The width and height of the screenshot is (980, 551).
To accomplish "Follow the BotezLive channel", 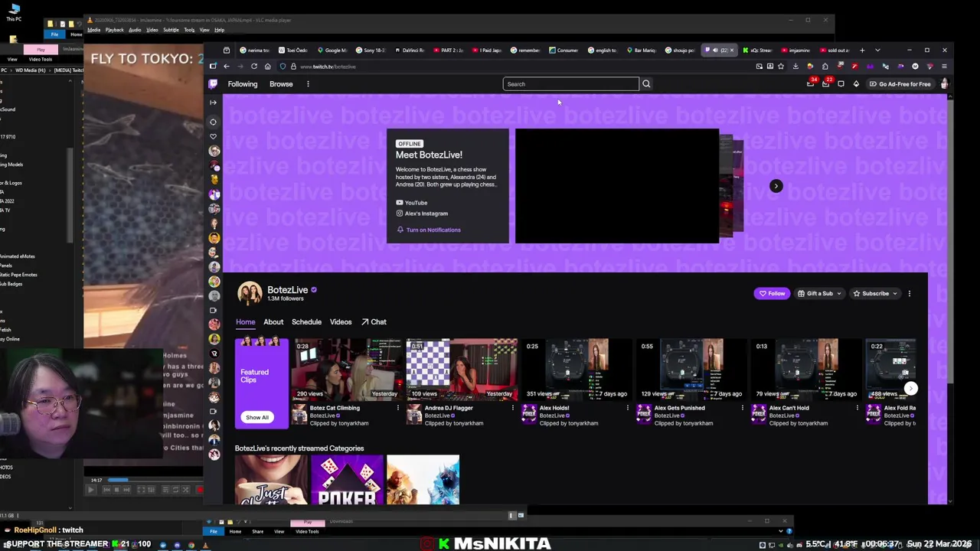I will pyautogui.click(x=772, y=293).
